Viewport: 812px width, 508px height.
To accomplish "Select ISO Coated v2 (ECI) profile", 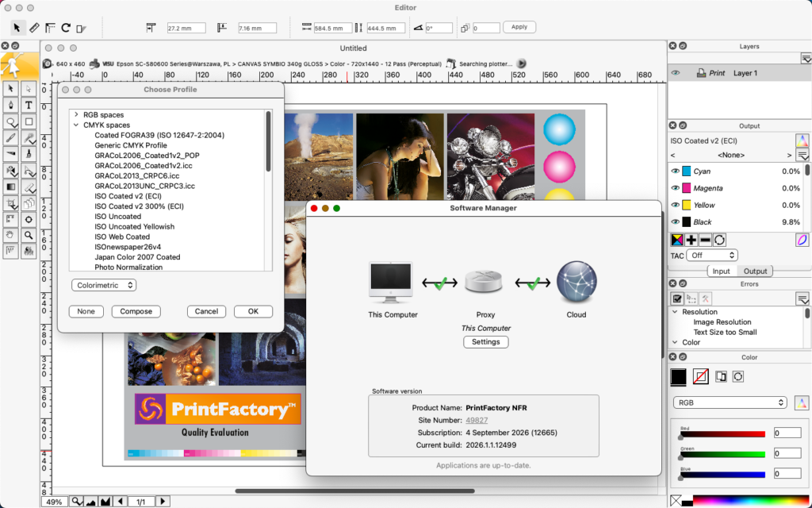I will pyautogui.click(x=128, y=196).
